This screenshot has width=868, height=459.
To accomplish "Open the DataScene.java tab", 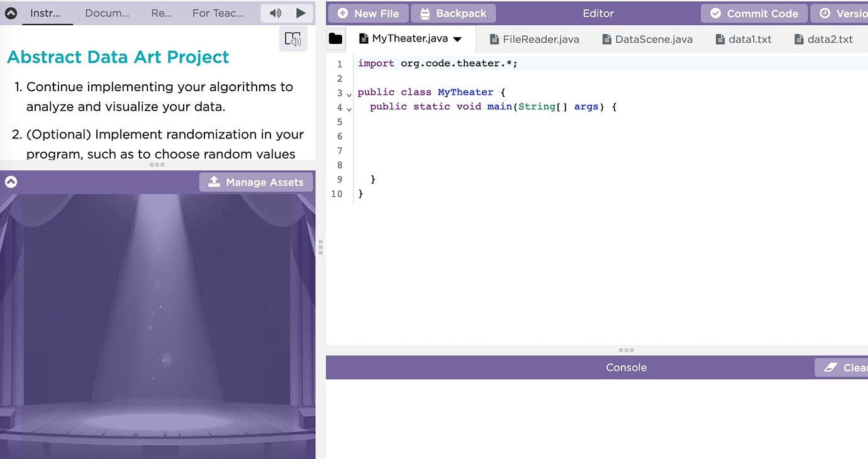I will [x=647, y=39].
